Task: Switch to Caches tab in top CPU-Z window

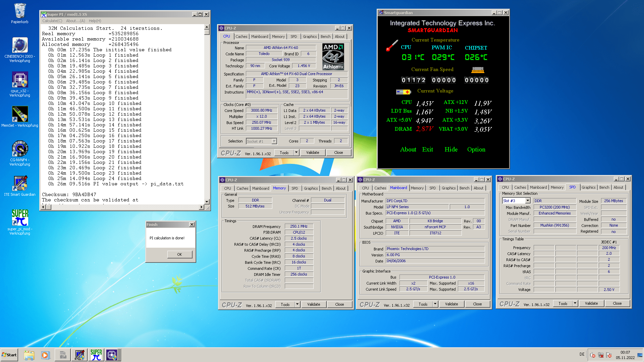Action: (241, 37)
